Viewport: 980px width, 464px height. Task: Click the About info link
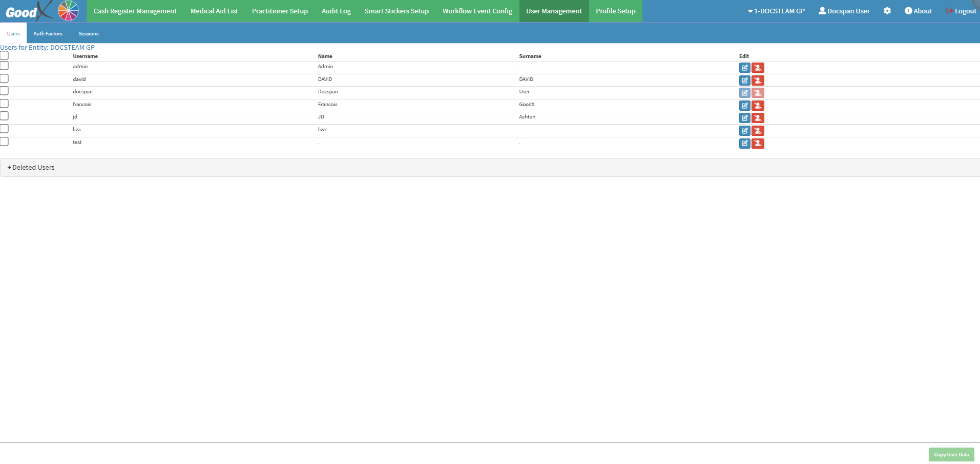(918, 11)
